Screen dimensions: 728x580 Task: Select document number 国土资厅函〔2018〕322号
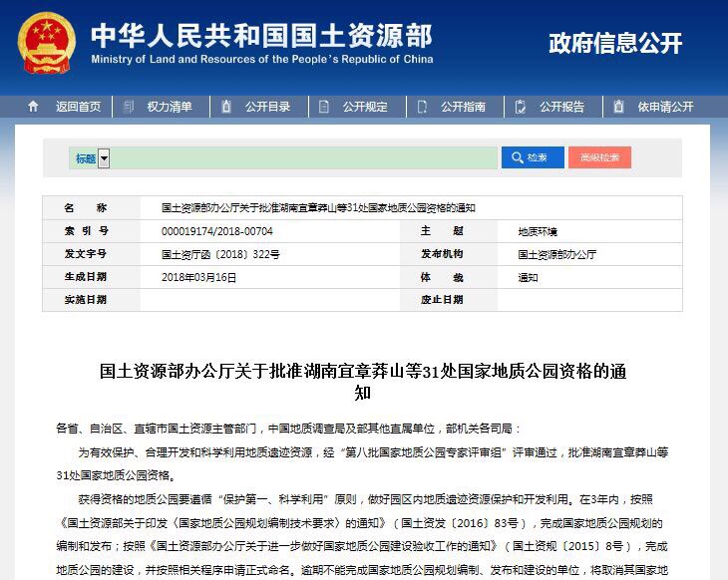(x=220, y=254)
